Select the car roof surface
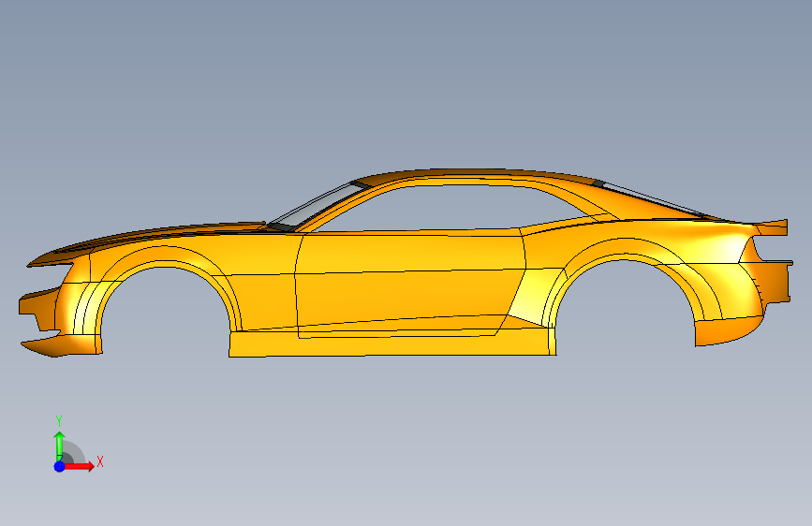This screenshot has height=526, width=812. (x=477, y=174)
